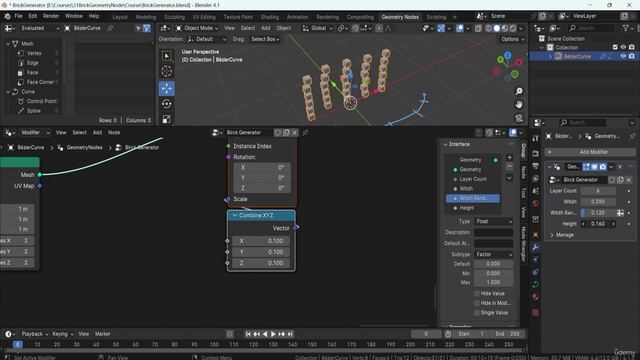Select the Move tool in viewport toolbar
Viewport: 640px width, 360px height.
167,88
